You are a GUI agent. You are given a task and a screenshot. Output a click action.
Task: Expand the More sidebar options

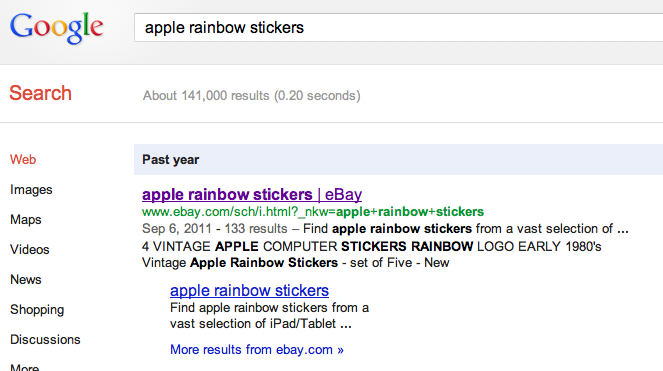25,367
